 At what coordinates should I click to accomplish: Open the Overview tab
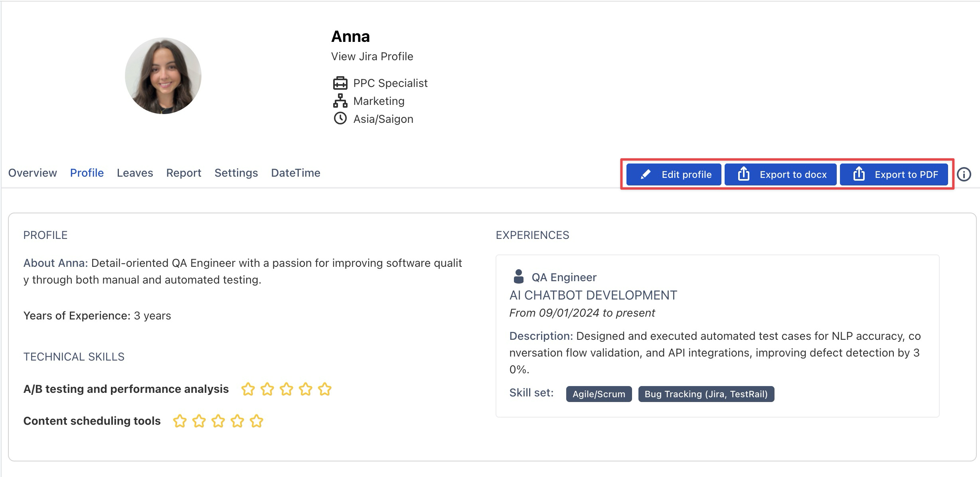(x=32, y=173)
